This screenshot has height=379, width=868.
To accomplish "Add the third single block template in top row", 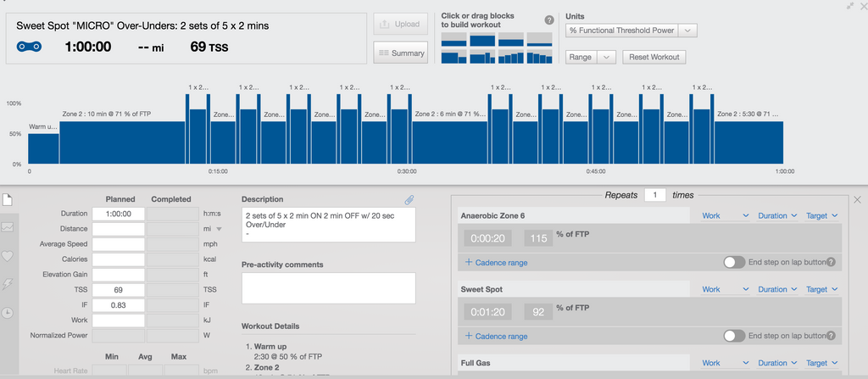I will 511,40.
